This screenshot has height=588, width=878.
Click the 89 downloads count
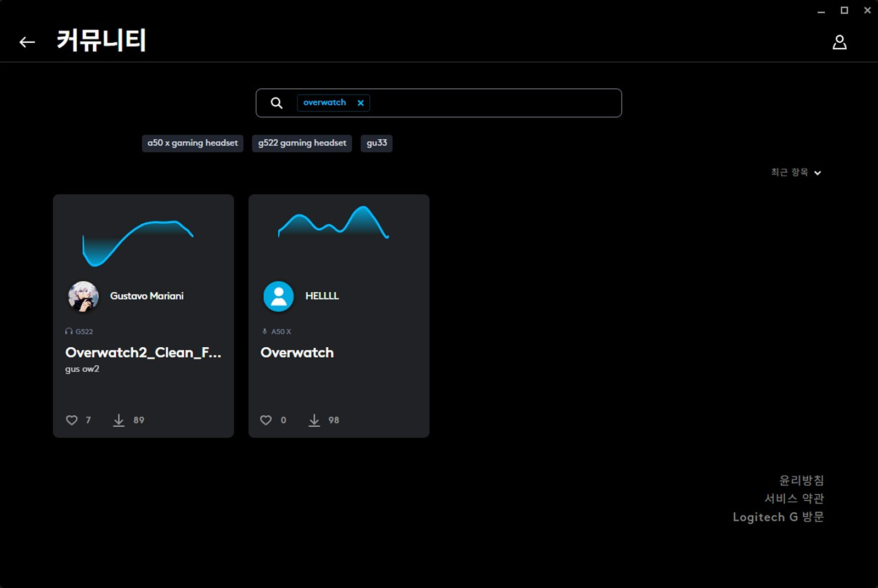click(x=139, y=420)
